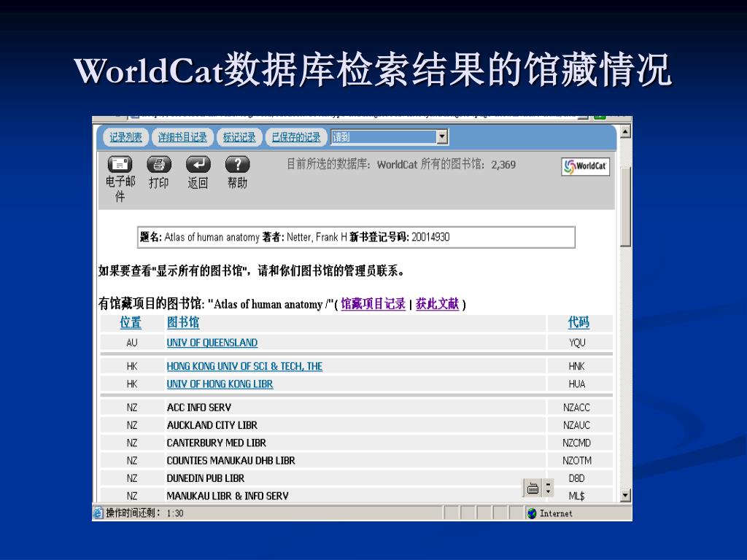
Task: Click the NZOTM library code
Action: [x=577, y=461]
